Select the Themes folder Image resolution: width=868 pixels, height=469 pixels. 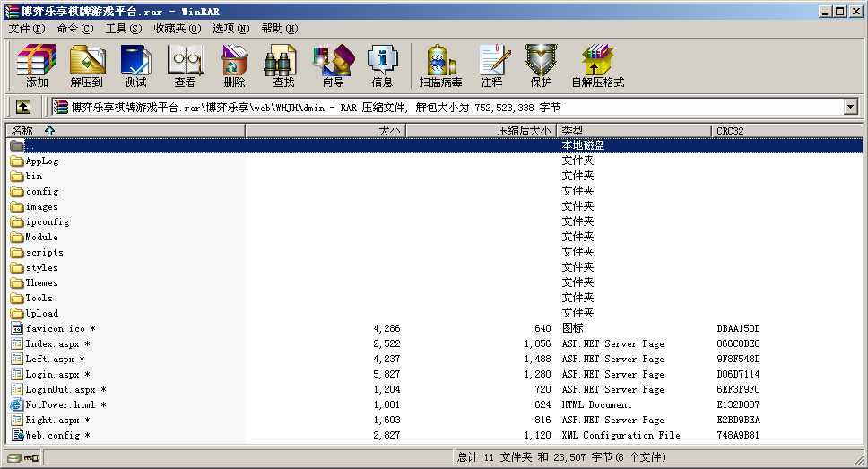41,282
